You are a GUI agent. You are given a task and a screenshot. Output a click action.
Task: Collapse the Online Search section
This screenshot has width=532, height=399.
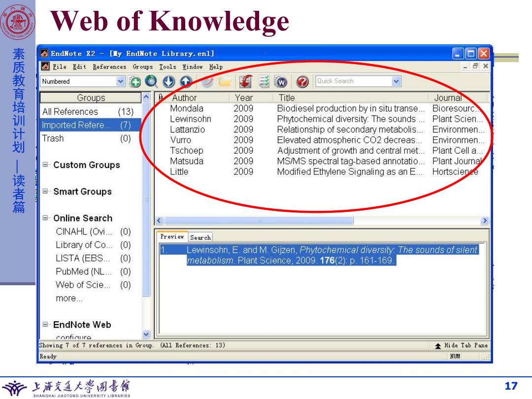45,218
